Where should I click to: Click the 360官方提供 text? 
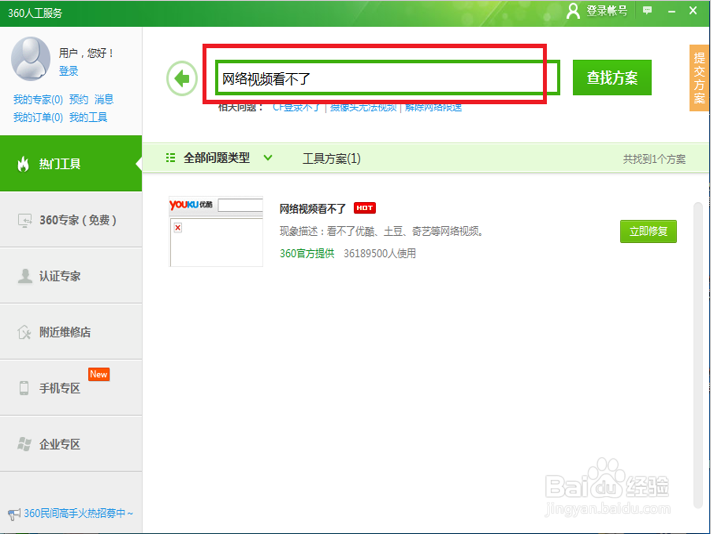(x=307, y=253)
